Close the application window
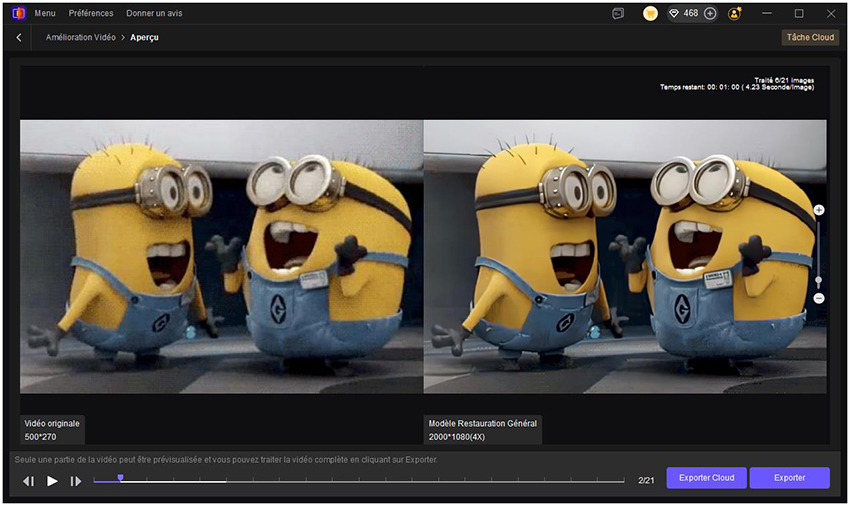The height and width of the screenshot is (506, 850). pos(830,13)
